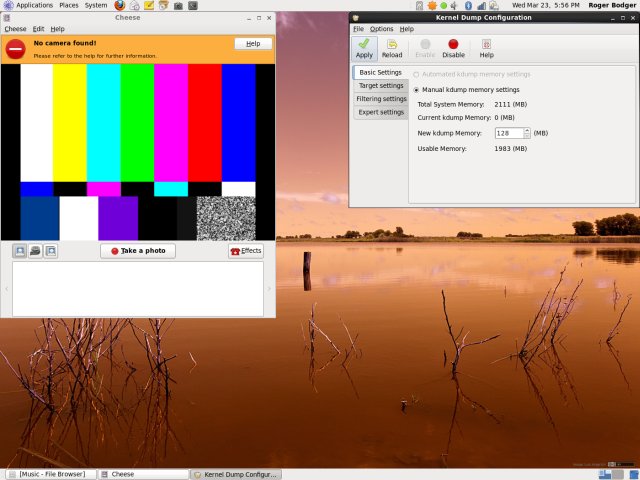Open the Effects button in Cheese
Image resolution: width=640 pixels, height=480 pixels.
[x=246, y=251]
